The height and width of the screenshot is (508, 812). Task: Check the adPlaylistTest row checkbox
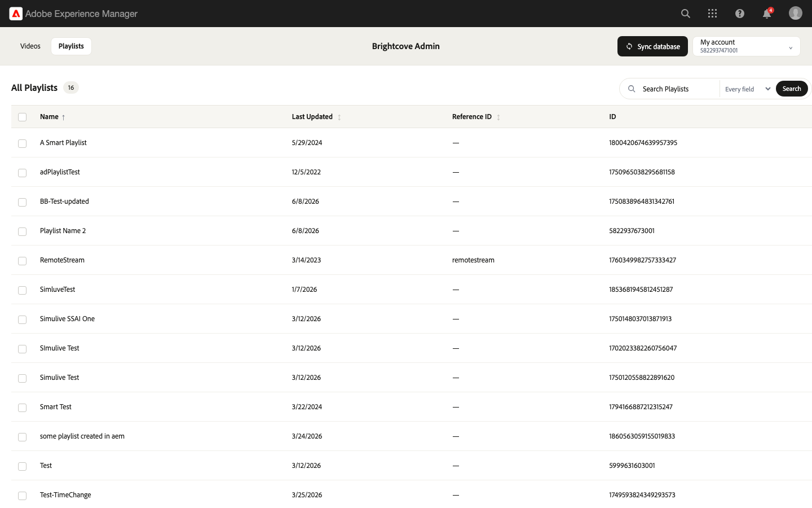(23, 173)
